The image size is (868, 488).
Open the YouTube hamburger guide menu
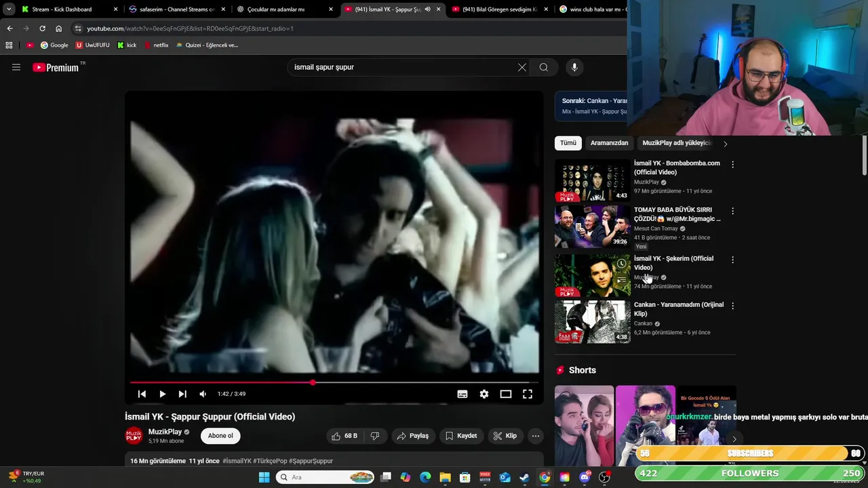(16, 67)
